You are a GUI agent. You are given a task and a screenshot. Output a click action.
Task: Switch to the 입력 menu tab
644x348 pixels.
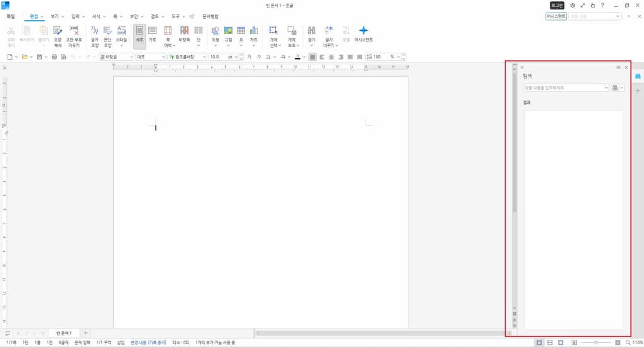pyautogui.click(x=75, y=16)
